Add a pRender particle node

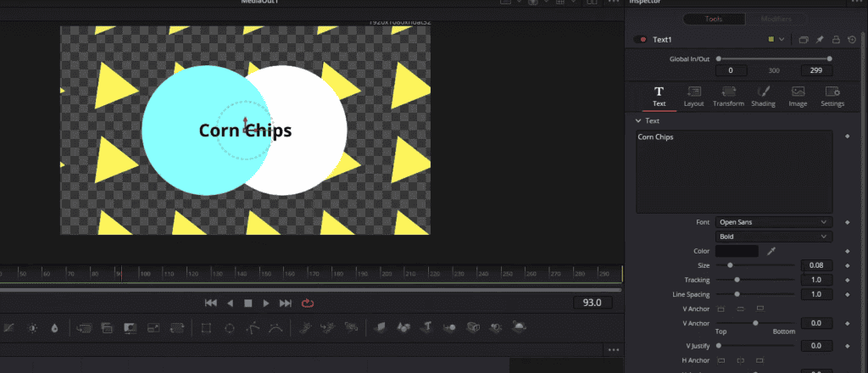point(351,328)
